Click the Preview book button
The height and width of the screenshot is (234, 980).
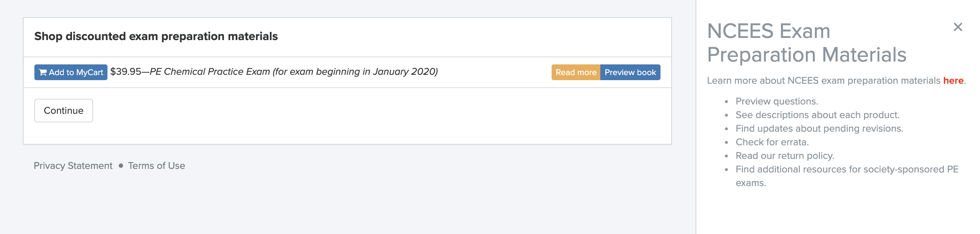(630, 72)
